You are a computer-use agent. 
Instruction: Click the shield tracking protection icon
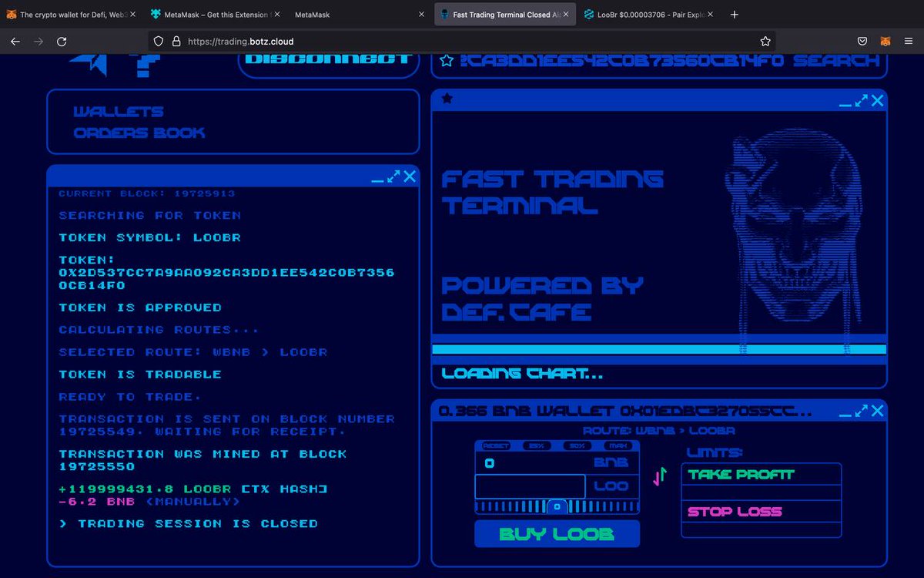[159, 42]
